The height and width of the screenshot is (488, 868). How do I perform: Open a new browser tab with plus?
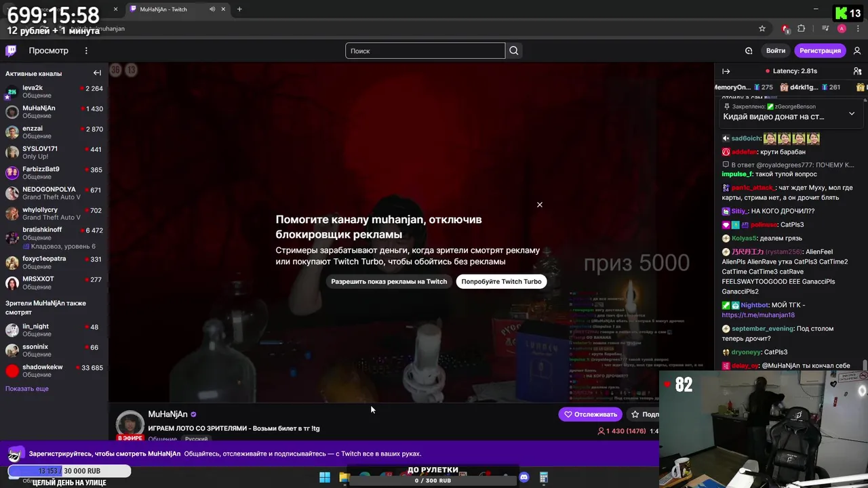(239, 9)
